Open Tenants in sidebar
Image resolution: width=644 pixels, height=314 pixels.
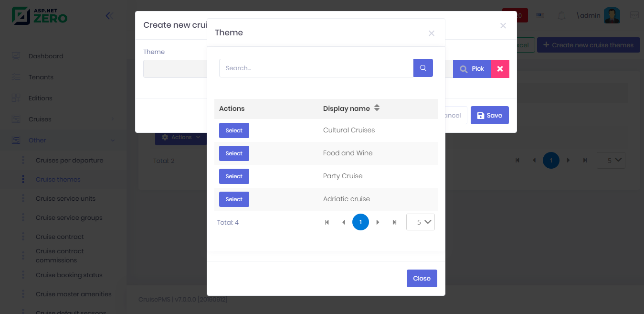(x=41, y=77)
